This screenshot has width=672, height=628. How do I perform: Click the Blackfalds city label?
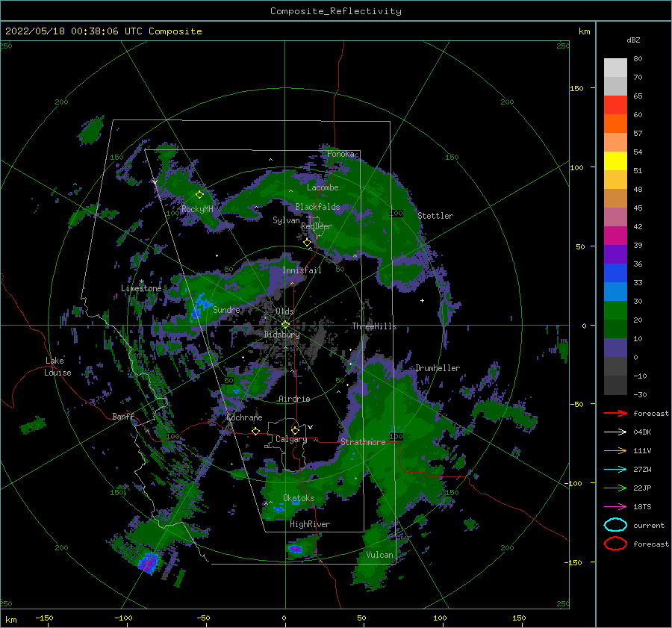click(x=317, y=207)
